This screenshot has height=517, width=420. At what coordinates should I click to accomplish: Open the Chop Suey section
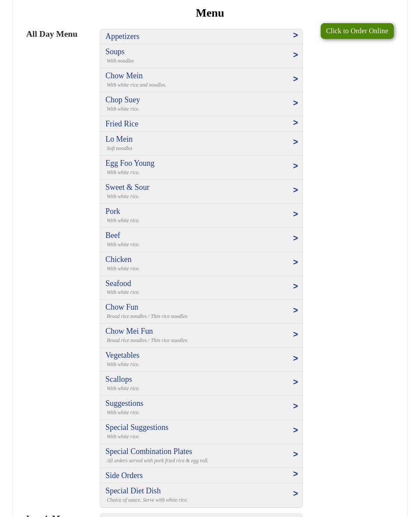[x=123, y=100]
